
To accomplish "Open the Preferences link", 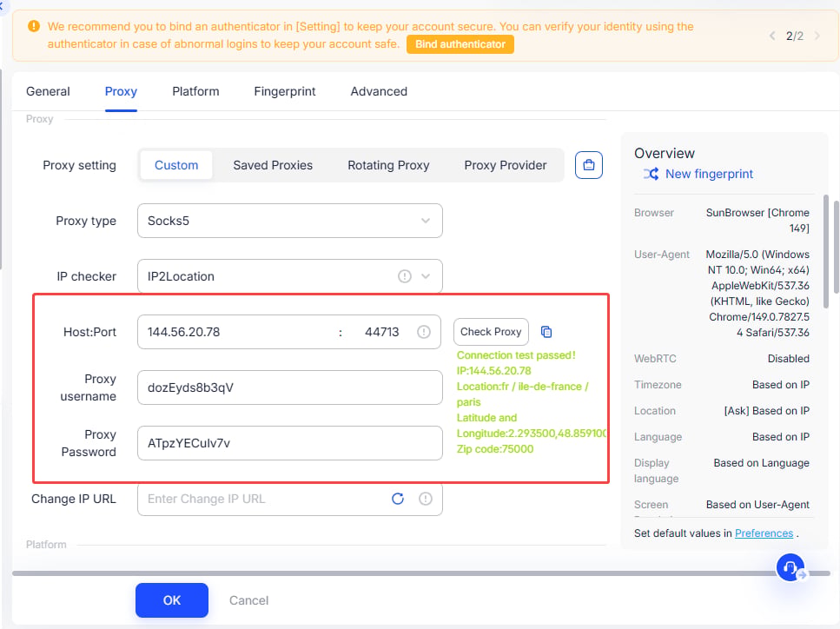I will [764, 533].
